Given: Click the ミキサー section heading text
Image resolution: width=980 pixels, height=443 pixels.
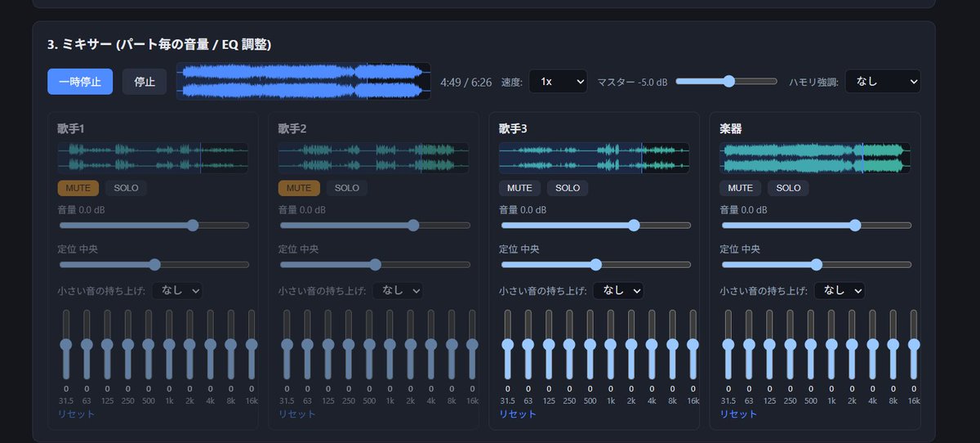Looking at the screenshot, I should coord(159,44).
